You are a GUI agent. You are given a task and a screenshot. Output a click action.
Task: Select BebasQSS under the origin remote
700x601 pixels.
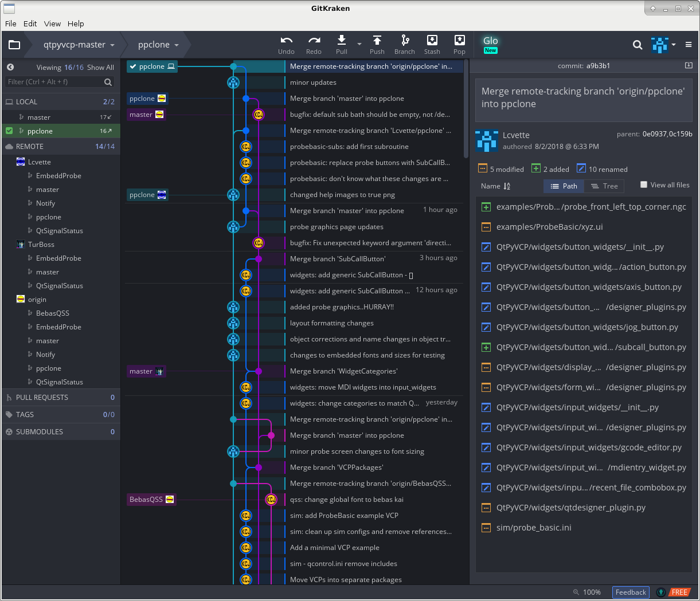61,313
